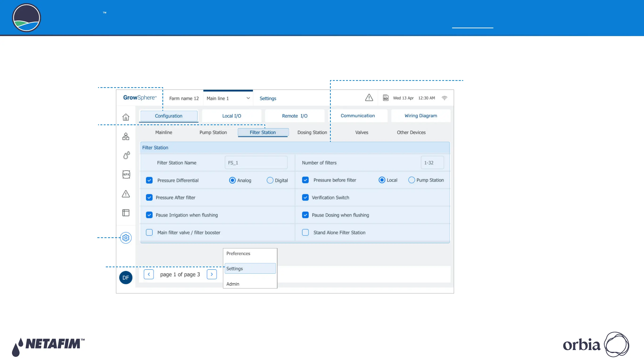Open the Local I/O tab
644x362 pixels.
point(232,116)
